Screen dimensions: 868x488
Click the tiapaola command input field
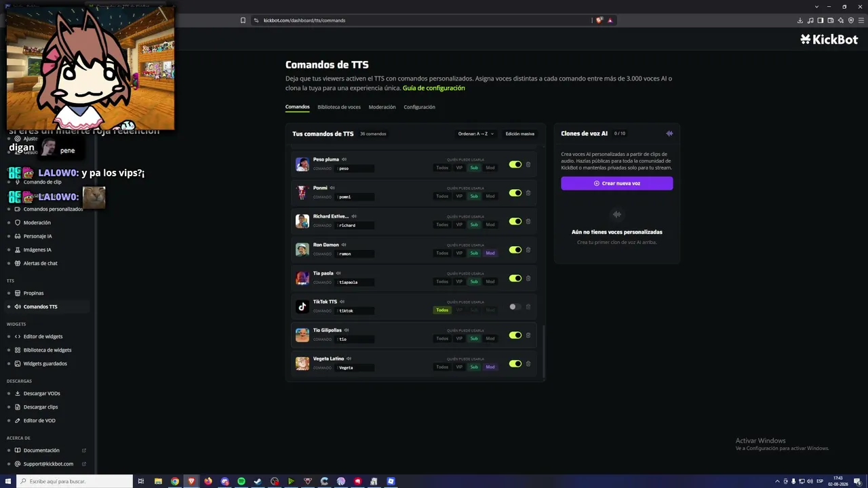click(355, 282)
